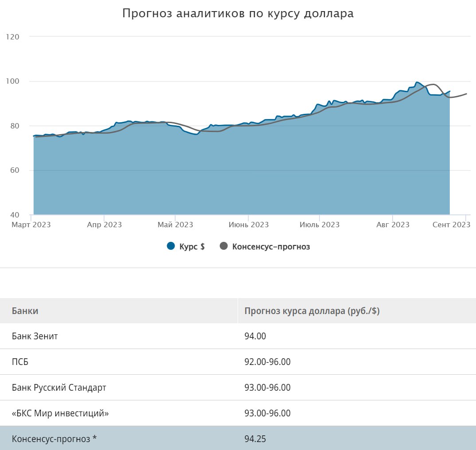Choose "Июль 2023" on the x-axis
The width and height of the screenshot is (476, 450).
point(320,225)
